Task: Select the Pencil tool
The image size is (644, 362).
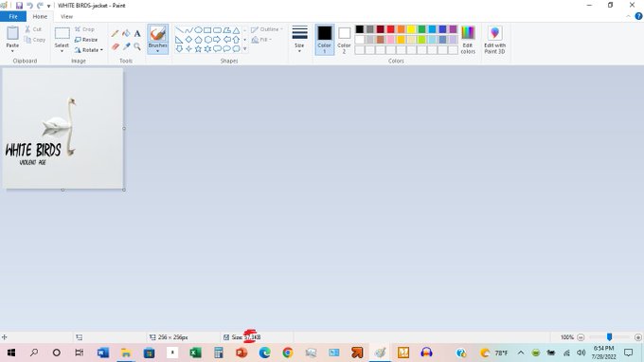Action: 115,34
